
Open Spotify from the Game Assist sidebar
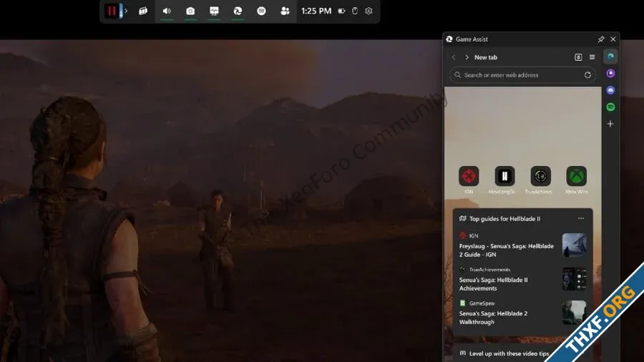(611, 107)
